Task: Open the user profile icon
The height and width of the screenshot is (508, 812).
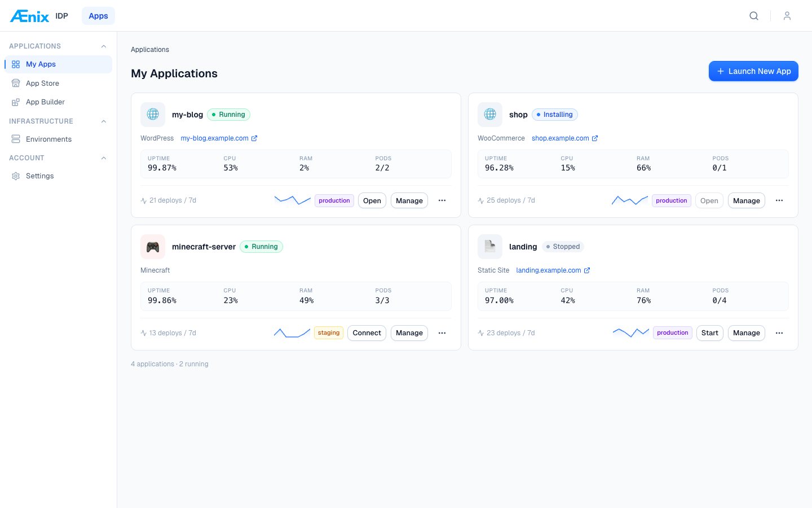Action: (x=787, y=16)
